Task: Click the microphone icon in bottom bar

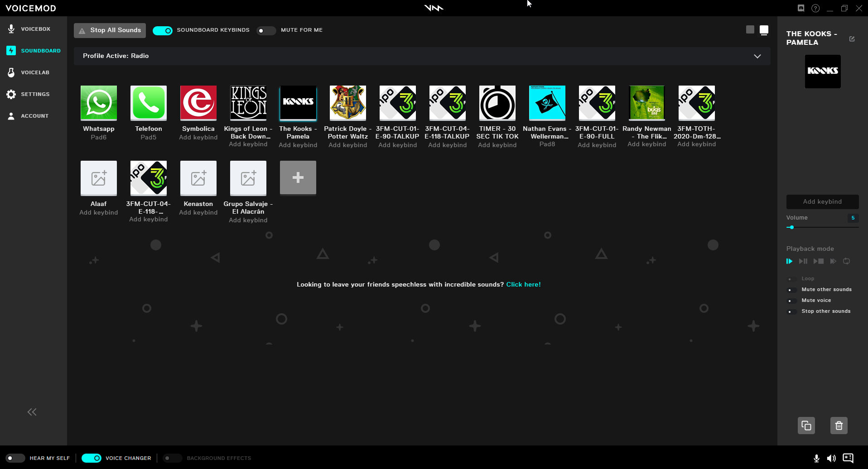Action: [x=816, y=458]
